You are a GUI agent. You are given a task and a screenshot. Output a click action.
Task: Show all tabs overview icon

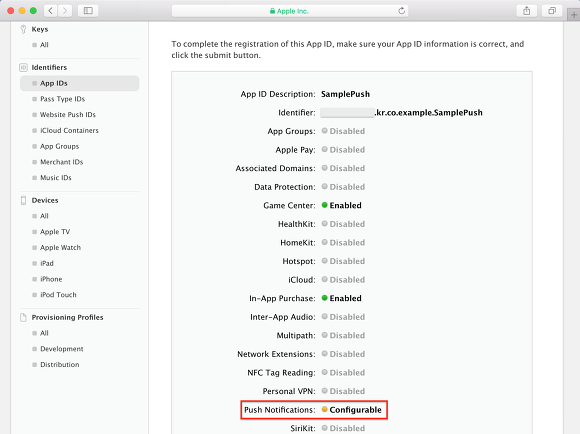coord(552,11)
